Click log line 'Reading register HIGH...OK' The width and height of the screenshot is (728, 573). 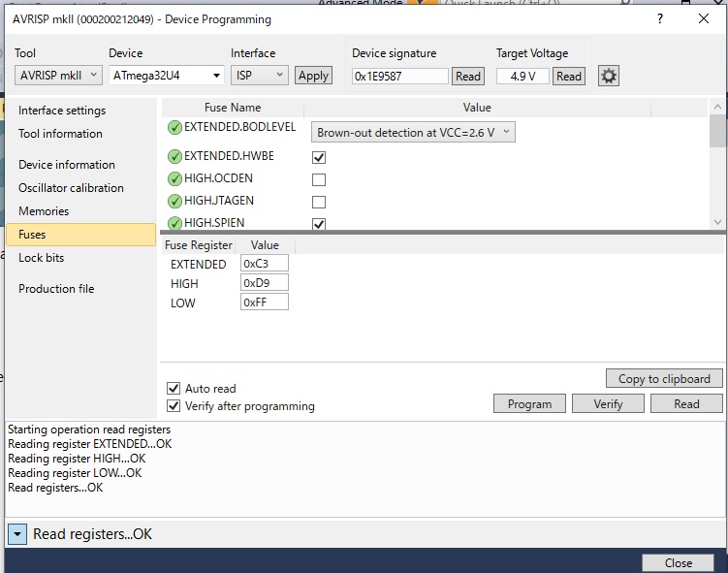tap(78, 459)
